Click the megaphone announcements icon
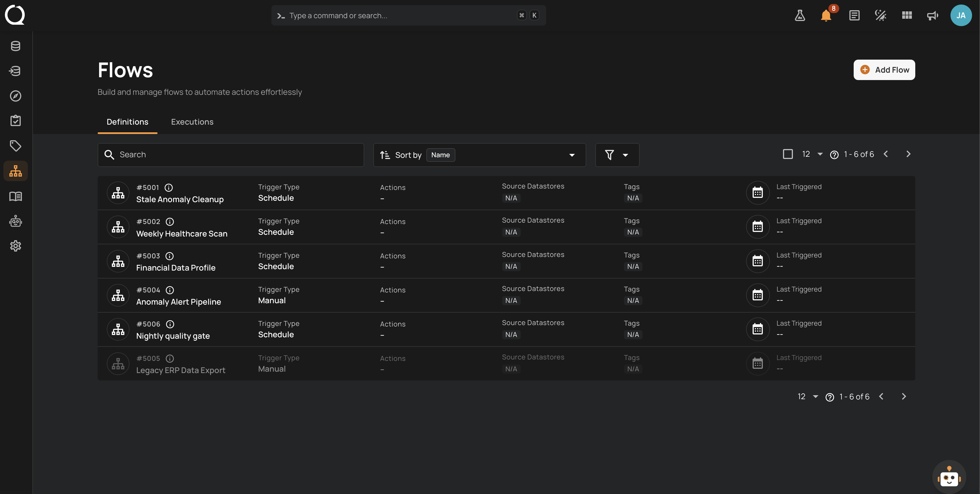This screenshot has height=494, width=980. click(932, 16)
